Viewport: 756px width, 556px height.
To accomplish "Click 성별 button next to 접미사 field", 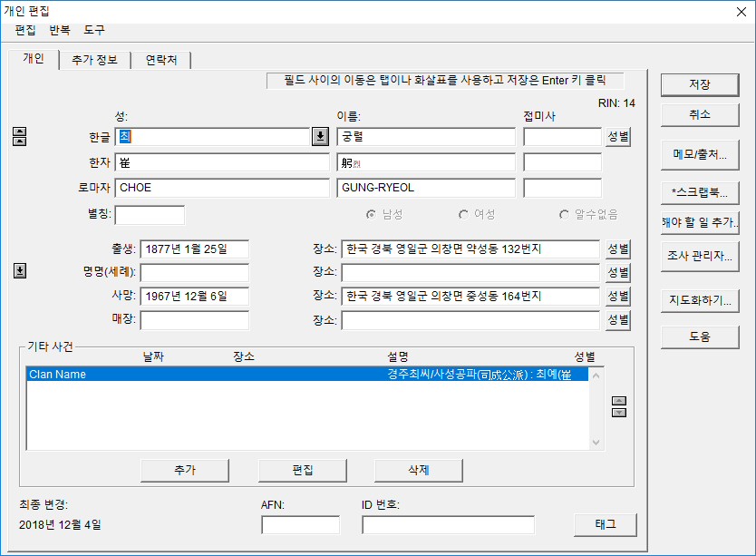I will pos(618,137).
